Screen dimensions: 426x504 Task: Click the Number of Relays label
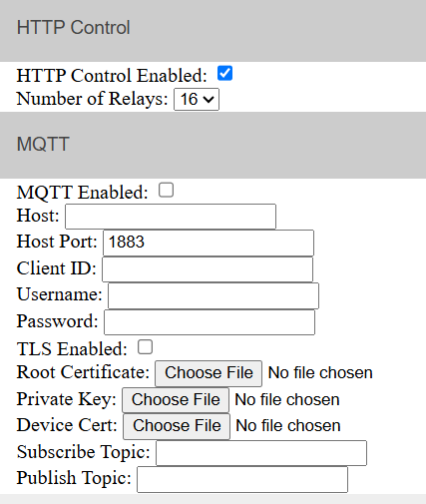92,99
